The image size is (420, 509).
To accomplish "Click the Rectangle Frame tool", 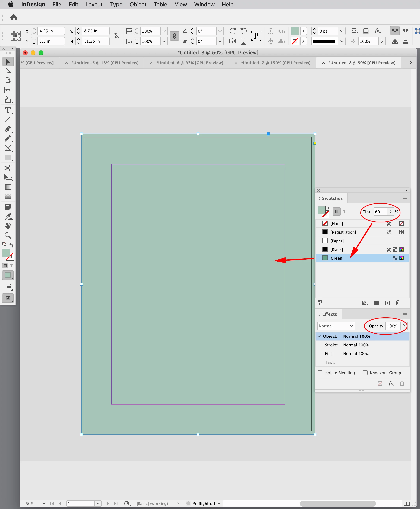I will tap(8, 148).
